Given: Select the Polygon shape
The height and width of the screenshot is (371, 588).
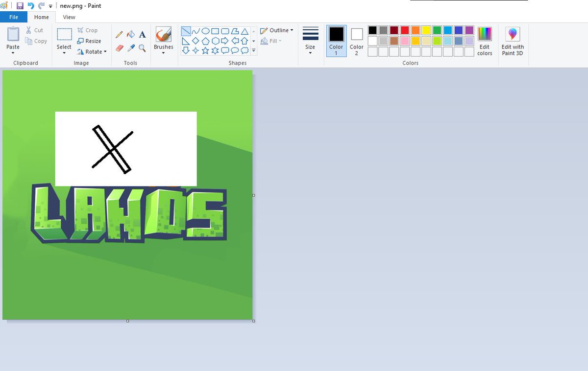Looking at the screenshot, I should 235,31.
